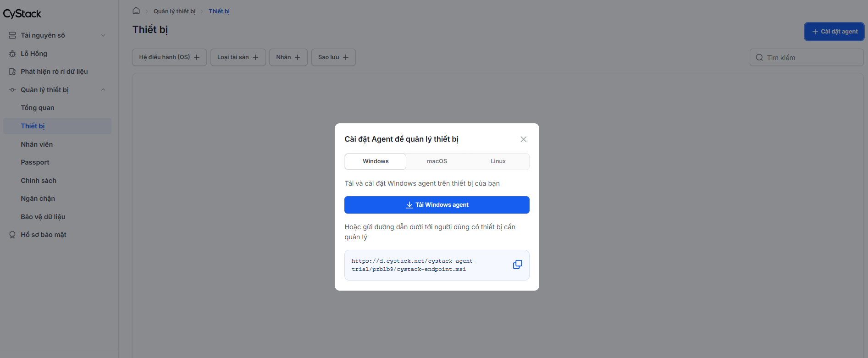The height and width of the screenshot is (358, 868).
Task: Click plus icon on Loại tài sản filter
Action: tap(255, 57)
